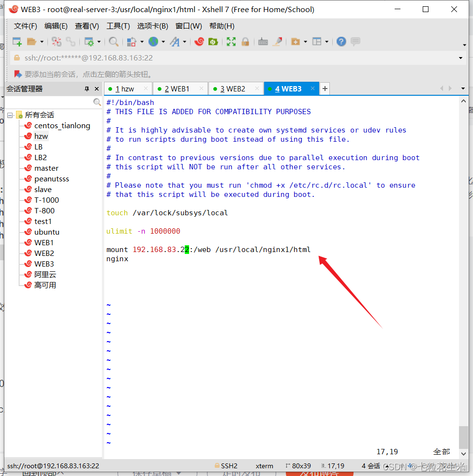The image size is (473, 476).
Task: Select the centos_tianlong session
Action: point(62,126)
